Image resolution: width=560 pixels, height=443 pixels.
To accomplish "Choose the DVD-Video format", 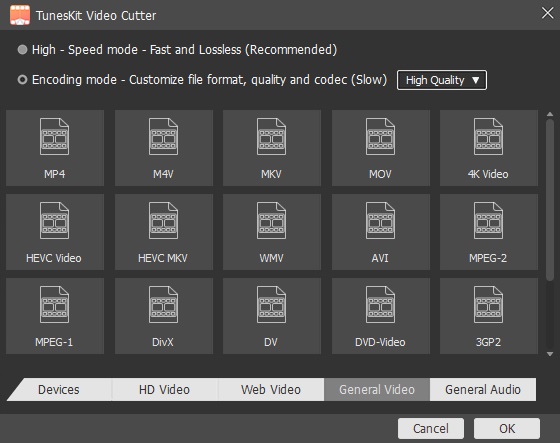I will pyautogui.click(x=381, y=316).
